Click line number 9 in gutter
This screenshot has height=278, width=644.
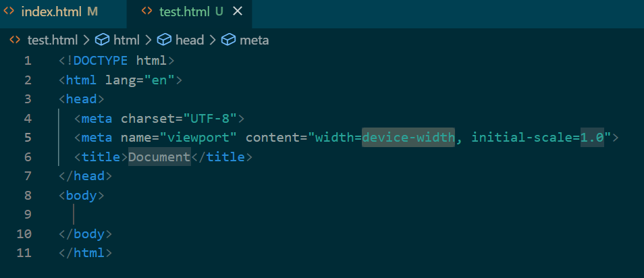pos(28,215)
